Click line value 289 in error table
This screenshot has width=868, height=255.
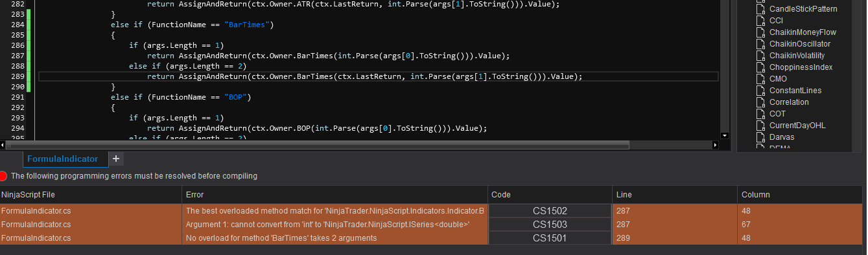tap(623, 238)
